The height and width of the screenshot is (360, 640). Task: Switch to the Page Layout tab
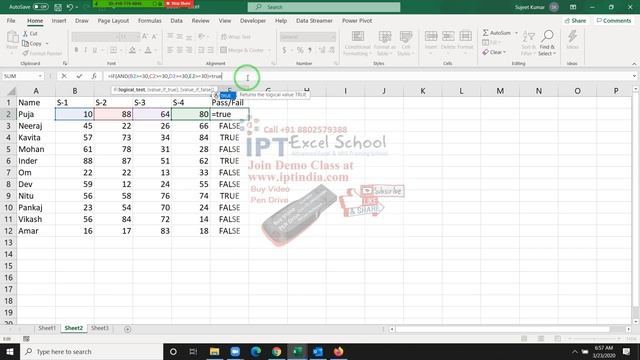coord(113,20)
